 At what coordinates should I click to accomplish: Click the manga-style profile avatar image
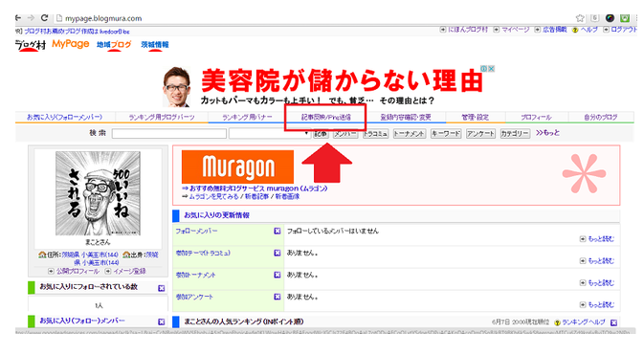(x=98, y=193)
